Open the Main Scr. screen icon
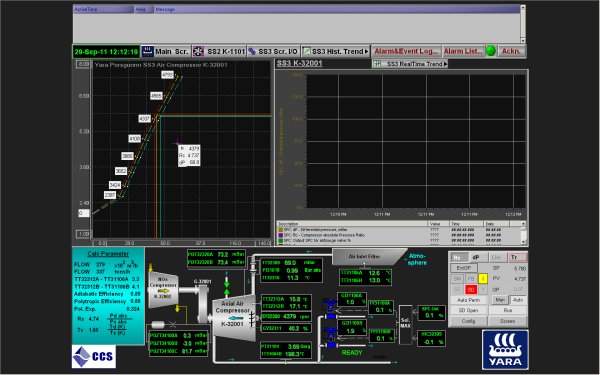Screen dimensions: 600x375 147,51
